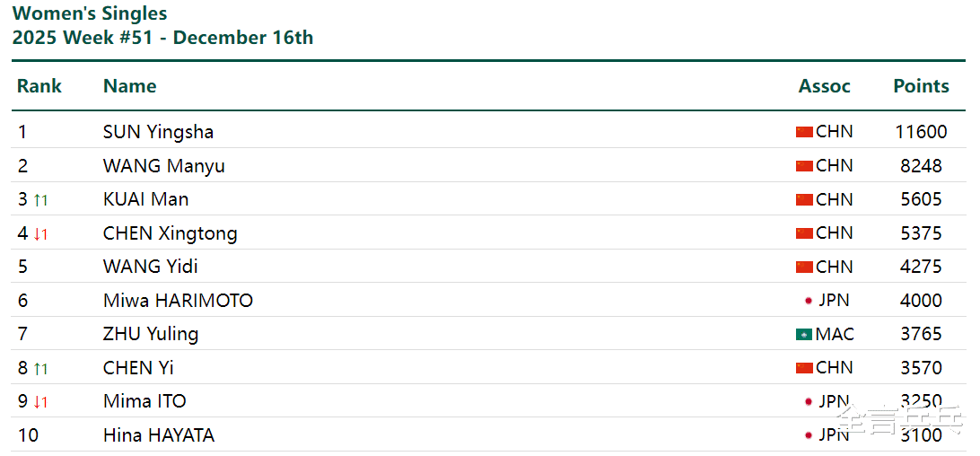Click the green up arrow beside KUAI Man's rank
The image size is (980, 456).
[40, 200]
